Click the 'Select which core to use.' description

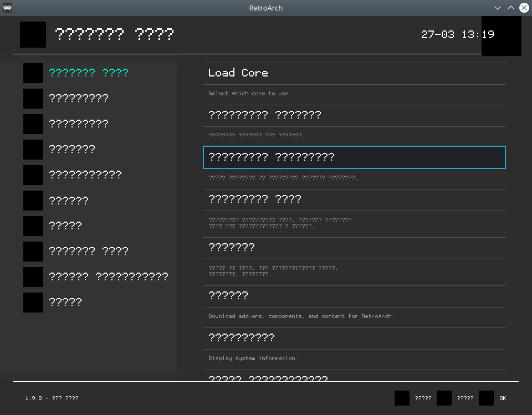point(250,93)
